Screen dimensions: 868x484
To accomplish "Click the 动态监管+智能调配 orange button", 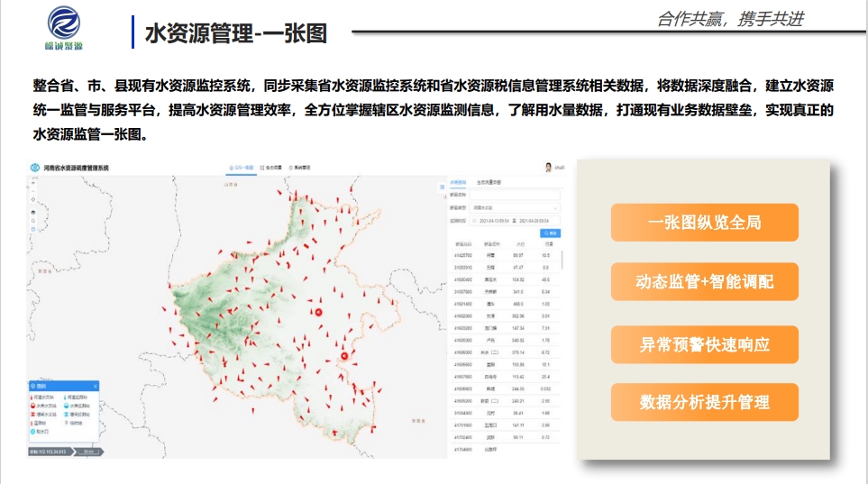I will pyautogui.click(x=704, y=282).
